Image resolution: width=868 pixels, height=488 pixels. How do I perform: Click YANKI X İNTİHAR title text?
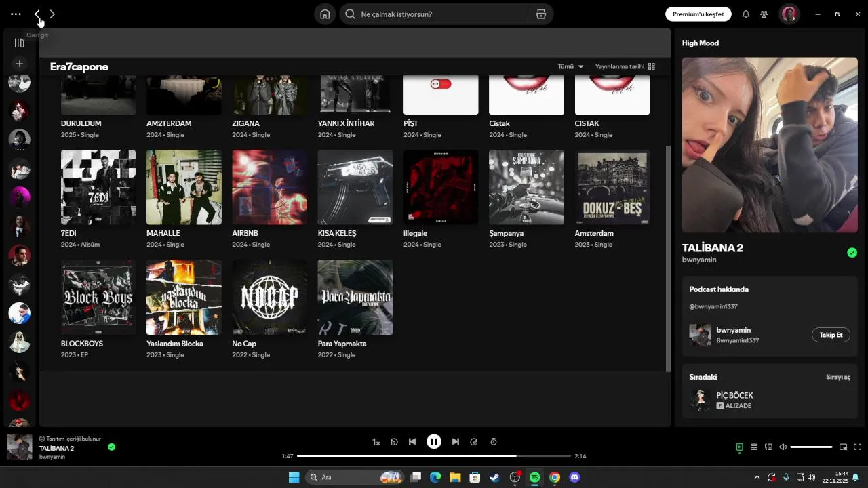(346, 123)
